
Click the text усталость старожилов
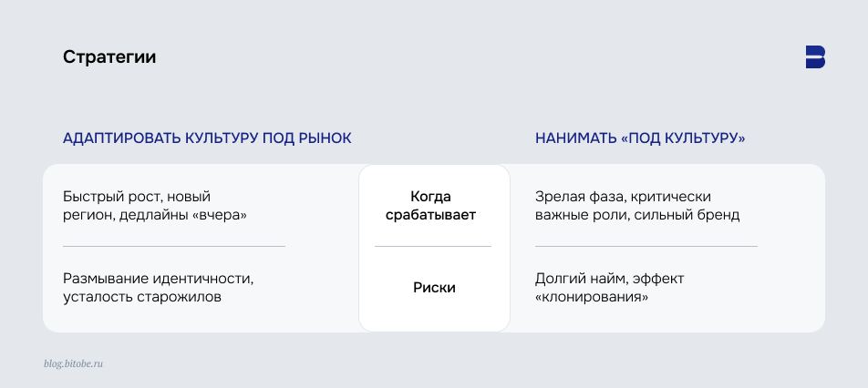(x=141, y=297)
